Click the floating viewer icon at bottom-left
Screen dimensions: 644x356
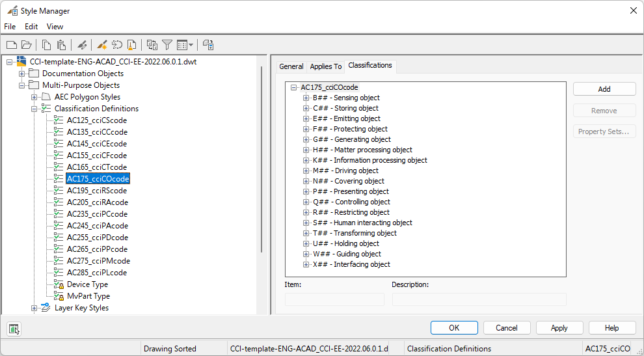pos(14,329)
